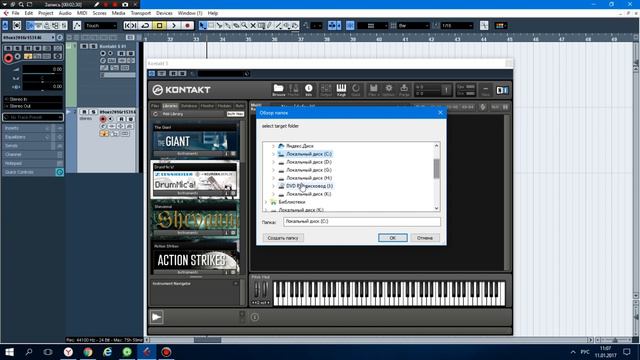This screenshot has height=360, width=640.
Task: Click Cubase Play transport button
Action: point(174,26)
